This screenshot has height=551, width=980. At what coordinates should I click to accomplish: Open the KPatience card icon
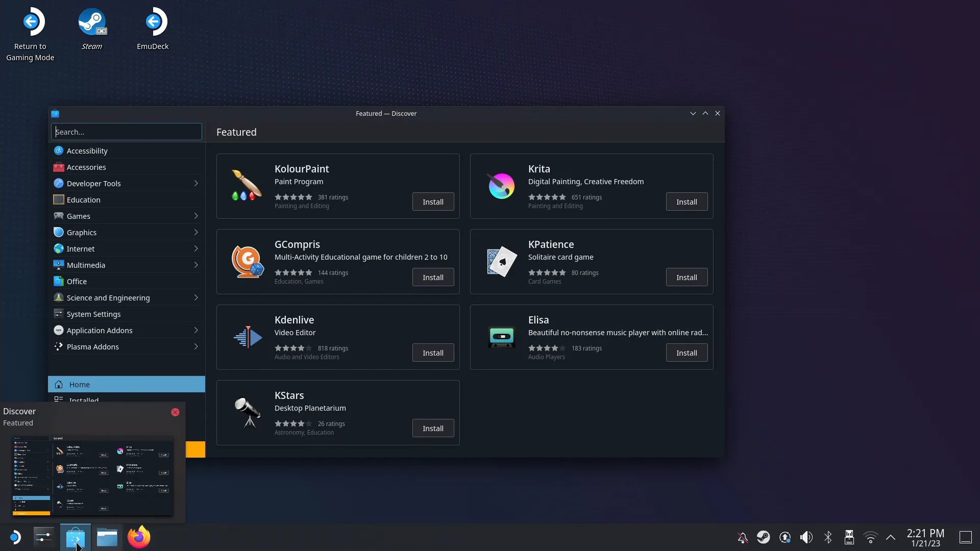coord(501,261)
